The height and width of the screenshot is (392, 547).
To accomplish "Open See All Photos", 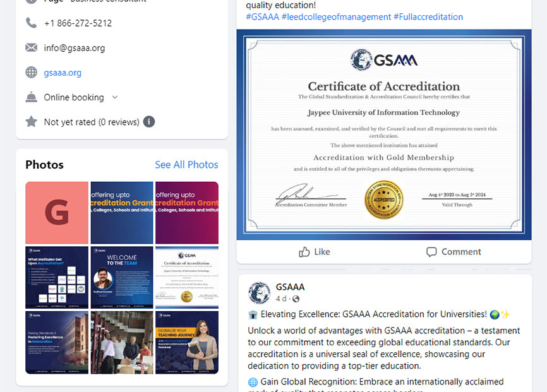I will point(186,165).
